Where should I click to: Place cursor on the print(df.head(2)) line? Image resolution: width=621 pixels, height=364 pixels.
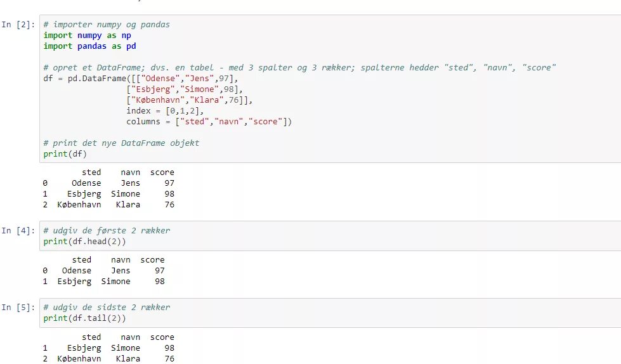coord(85,242)
